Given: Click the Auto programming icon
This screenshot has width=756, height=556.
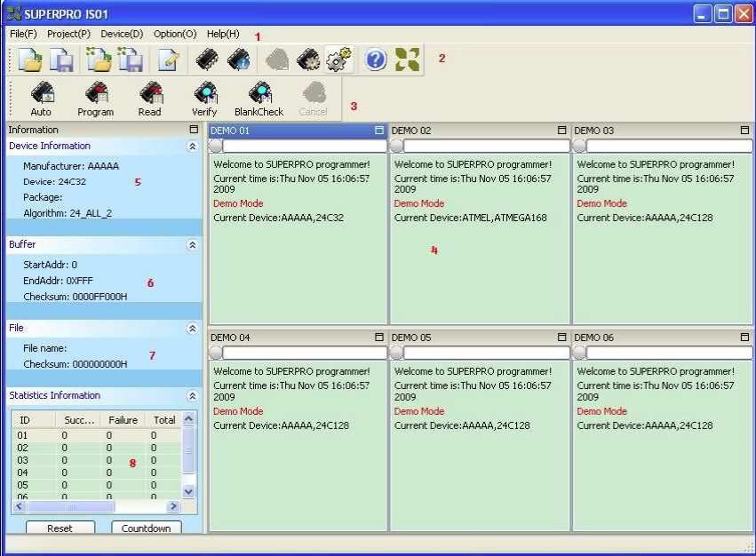Looking at the screenshot, I should [41, 96].
